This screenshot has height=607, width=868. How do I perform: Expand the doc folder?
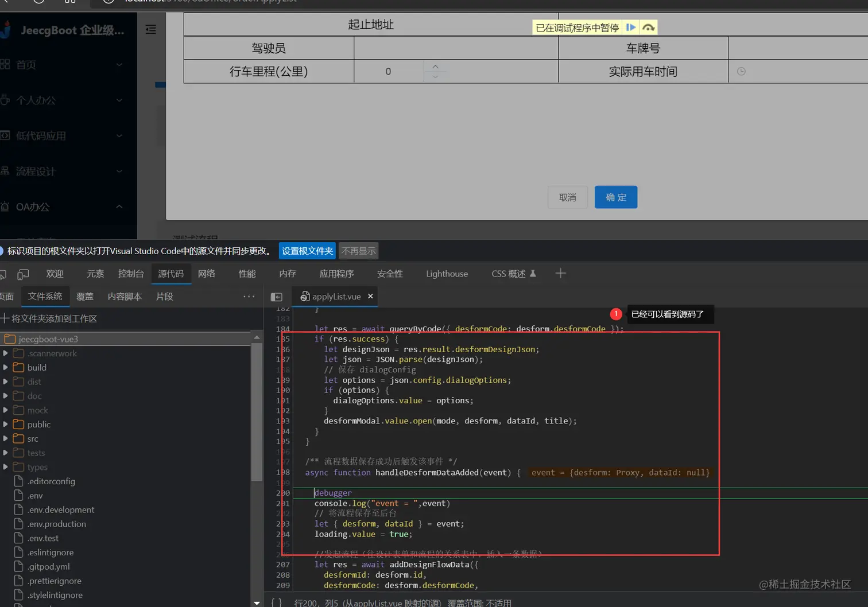click(6, 396)
